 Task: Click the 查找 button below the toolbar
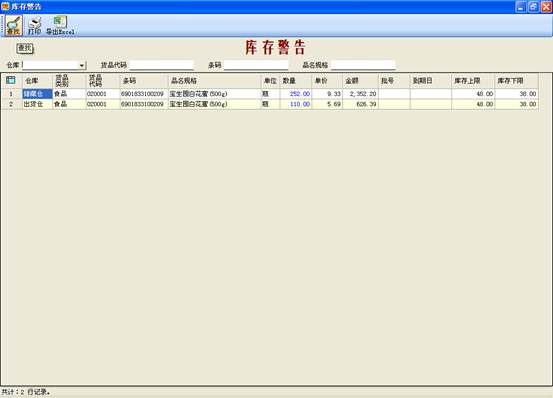pyautogui.click(x=25, y=48)
